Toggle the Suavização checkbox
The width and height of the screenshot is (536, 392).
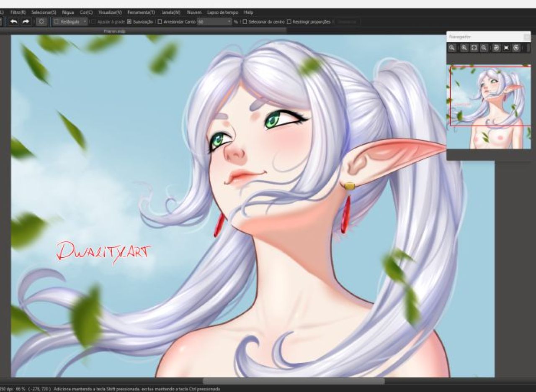click(x=129, y=22)
